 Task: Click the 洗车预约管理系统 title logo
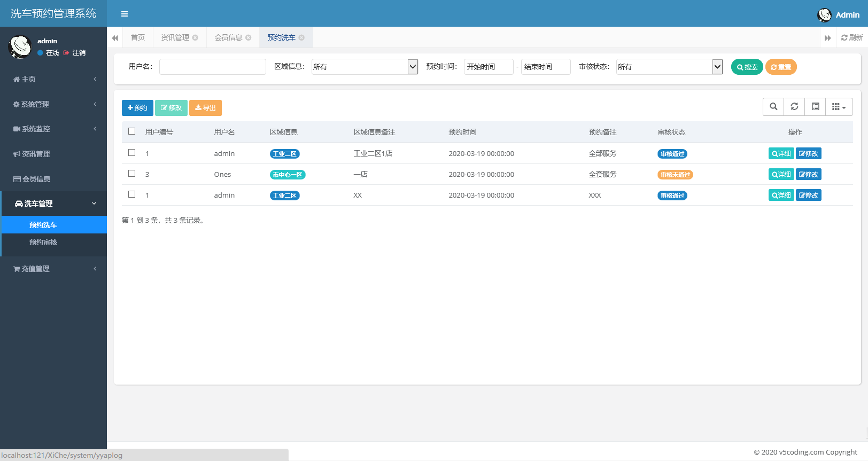(x=53, y=13)
